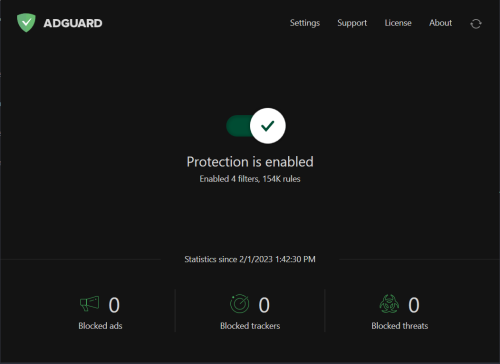Click the Blocked ads label
Viewport: 500px width, 364px height.
[100, 326]
